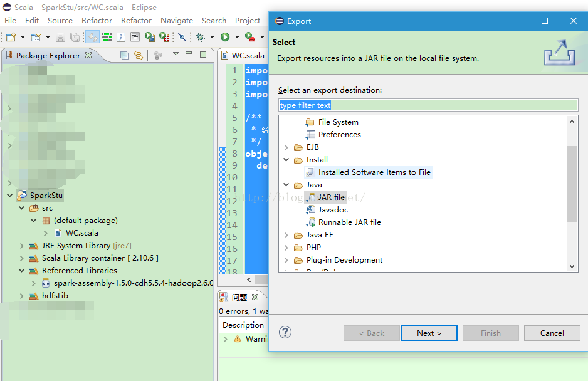Image resolution: width=588 pixels, height=381 pixels.
Task: Select Preferences export destination
Action: click(339, 134)
